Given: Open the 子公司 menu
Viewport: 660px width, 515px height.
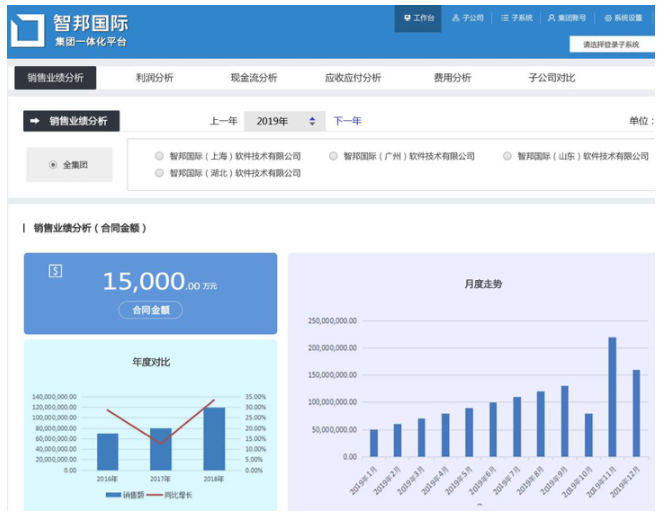Looking at the screenshot, I should 468,18.
